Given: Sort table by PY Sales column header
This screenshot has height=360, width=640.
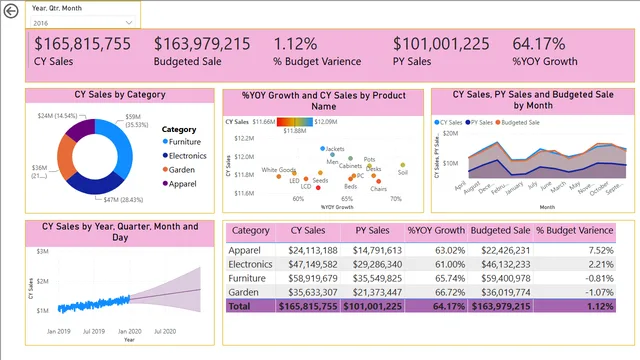Looking at the screenshot, I should click(x=372, y=231).
